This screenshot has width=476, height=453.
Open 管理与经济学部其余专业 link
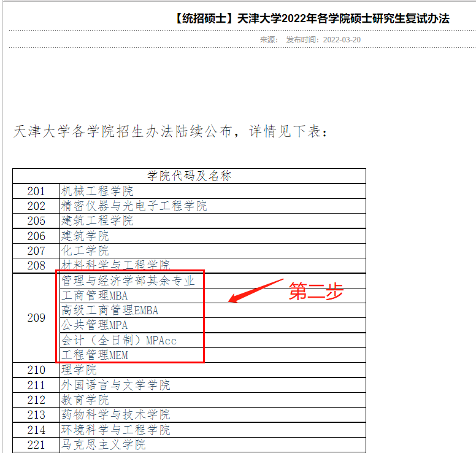[x=128, y=281]
